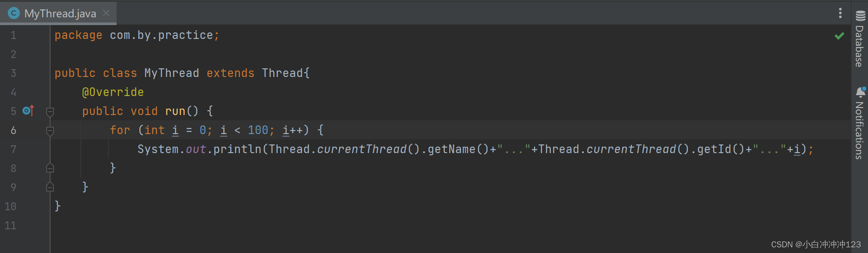The width and height of the screenshot is (868, 253).
Task: Click the overrides-method gutter icon on line 5
Action: tap(27, 111)
